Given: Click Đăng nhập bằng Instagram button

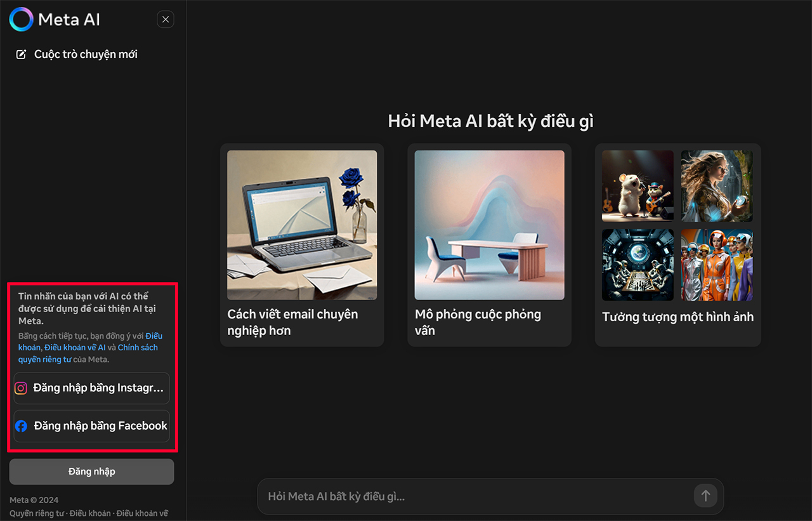Looking at the screenshot, I should tap(92, 388).
